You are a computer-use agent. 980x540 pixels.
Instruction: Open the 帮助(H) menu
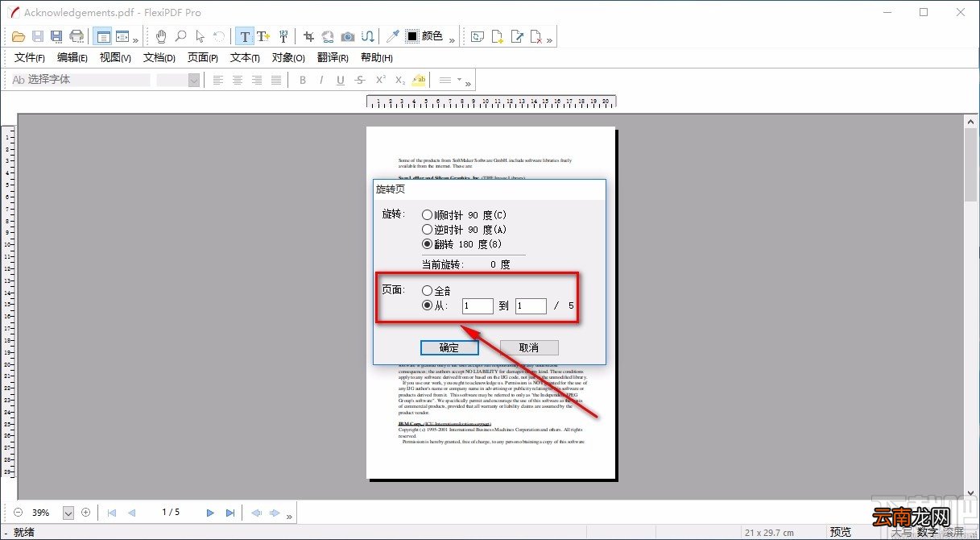[x=377, y=58]
